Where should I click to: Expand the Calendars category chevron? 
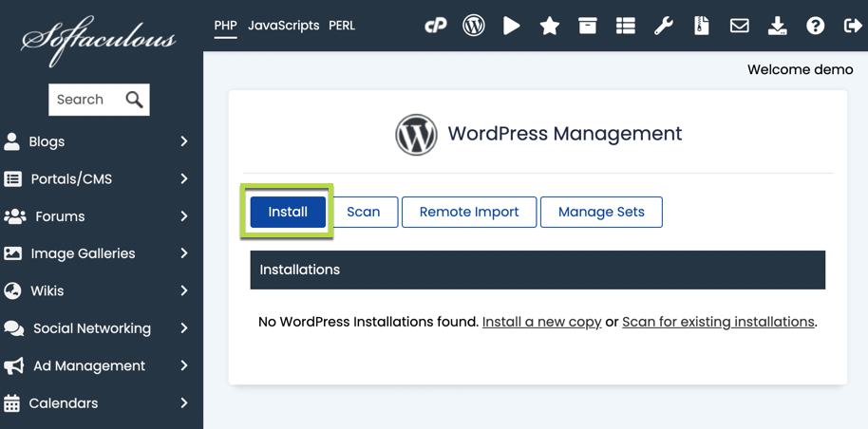(x=184, y=403)
